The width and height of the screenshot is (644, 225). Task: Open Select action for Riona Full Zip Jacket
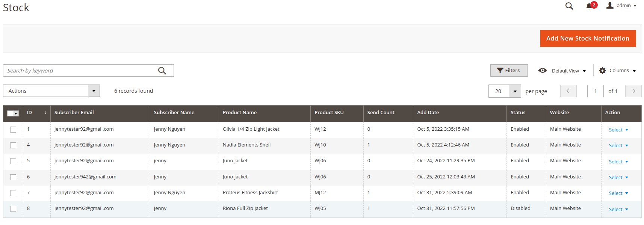(x=618, y=209)
